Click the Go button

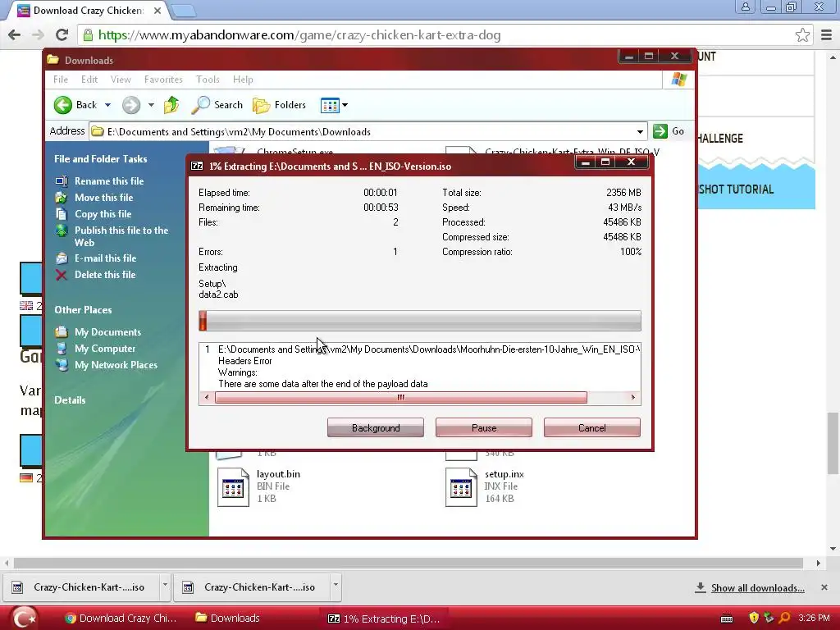tap(669, 131)
